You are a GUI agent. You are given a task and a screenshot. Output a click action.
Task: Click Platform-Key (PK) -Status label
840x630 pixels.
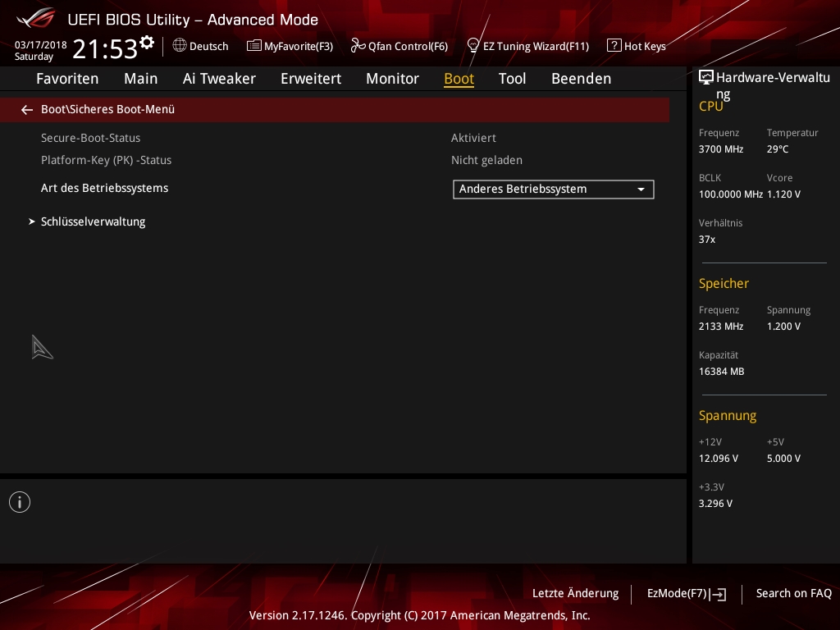[x=106, y=160]
